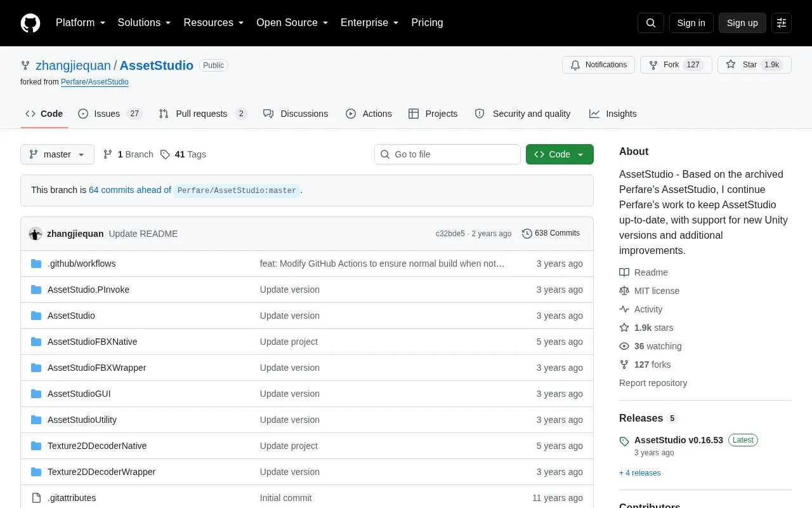
Task: Expand the Open Source dropdown
Action: pos(292,23)
